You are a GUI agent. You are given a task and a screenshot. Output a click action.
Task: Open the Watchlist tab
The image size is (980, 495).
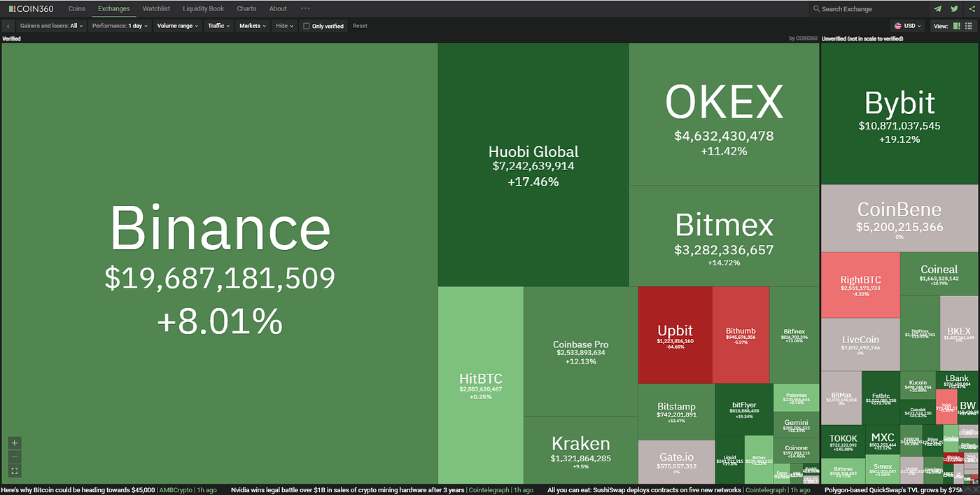156,8
